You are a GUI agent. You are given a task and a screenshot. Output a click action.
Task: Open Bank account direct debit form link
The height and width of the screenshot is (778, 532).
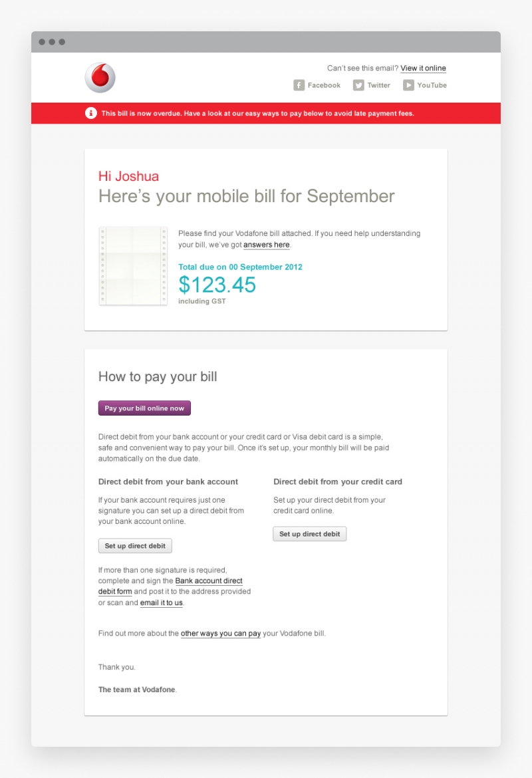click(x=170, y=586)
